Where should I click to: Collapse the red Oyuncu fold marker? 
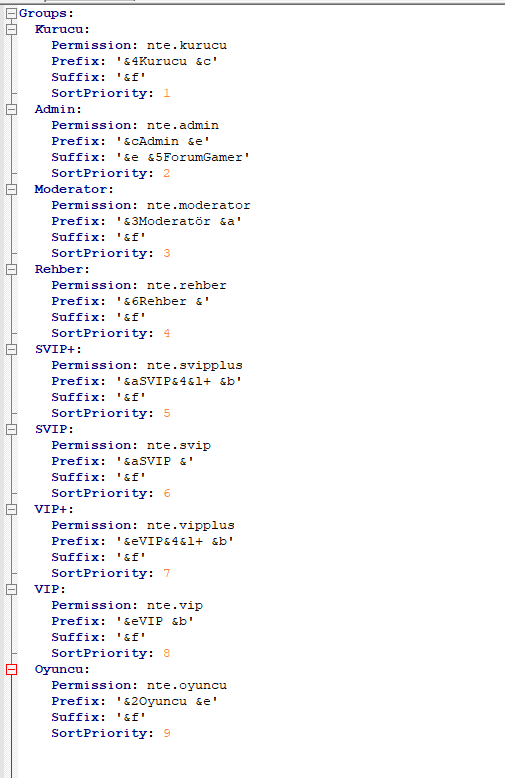coord(11,669)
